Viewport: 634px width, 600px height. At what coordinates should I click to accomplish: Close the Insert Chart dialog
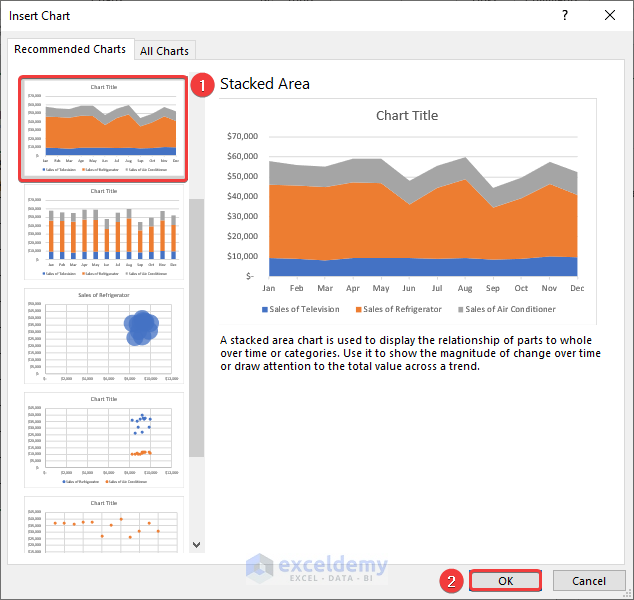[610, 16]
